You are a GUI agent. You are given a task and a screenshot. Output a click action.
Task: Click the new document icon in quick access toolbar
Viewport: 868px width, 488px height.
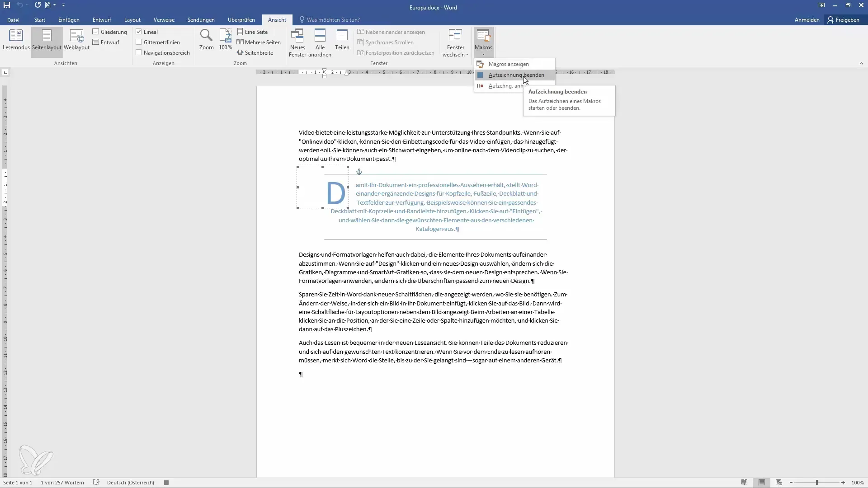(x=48, y=5)
